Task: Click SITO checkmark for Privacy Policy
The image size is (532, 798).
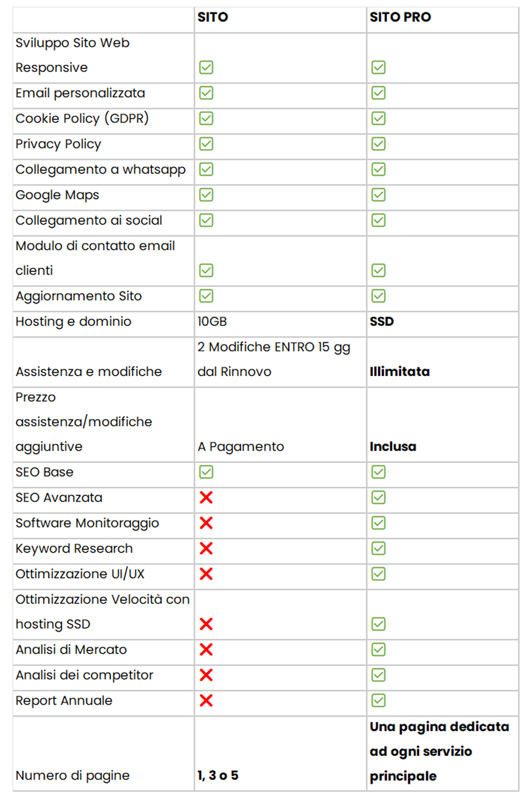Action: (206, 144)
